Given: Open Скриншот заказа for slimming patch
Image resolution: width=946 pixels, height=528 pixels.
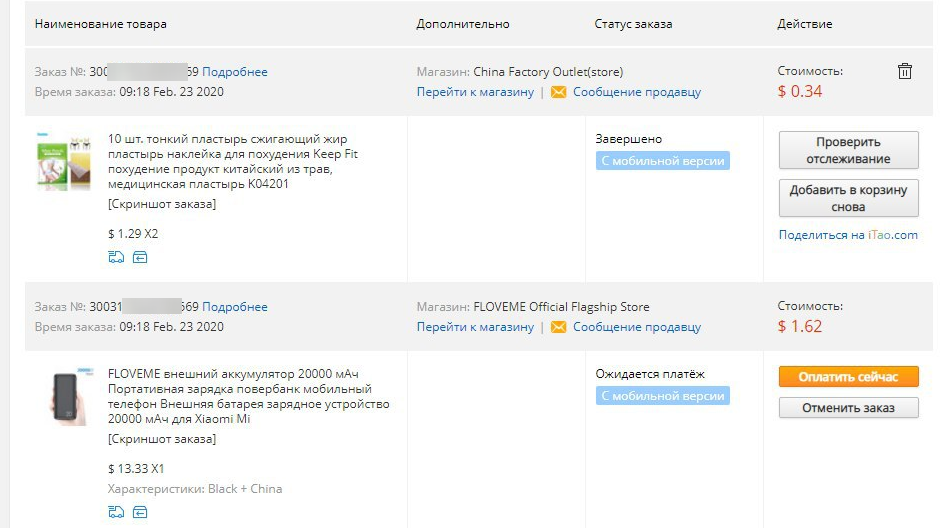Looking at the screenshot, I should tap(162, 204).
